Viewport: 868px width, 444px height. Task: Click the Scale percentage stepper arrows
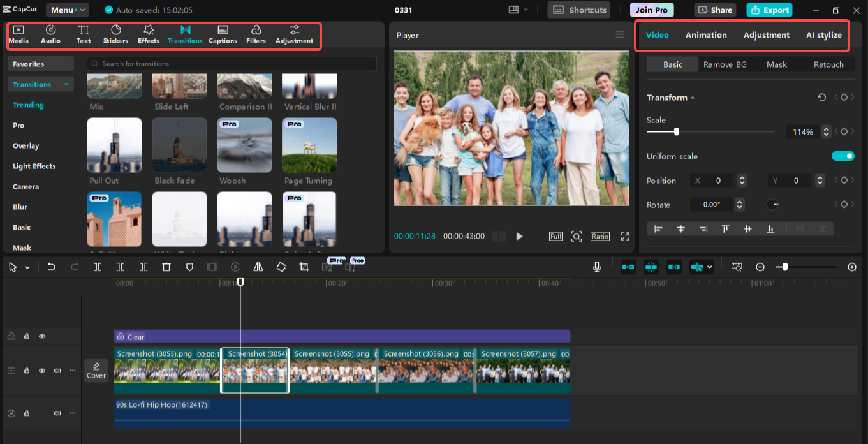click(827, 132)
